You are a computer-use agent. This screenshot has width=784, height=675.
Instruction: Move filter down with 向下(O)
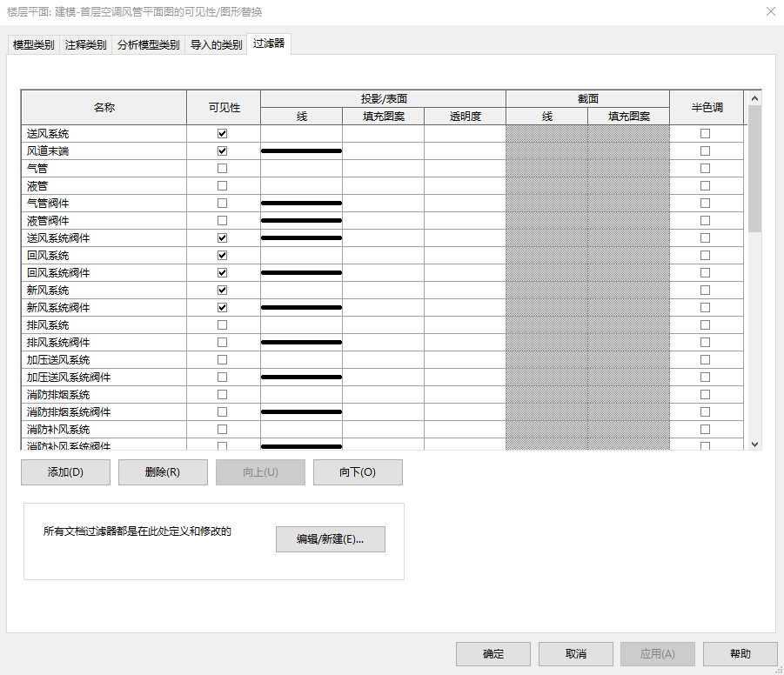click(x=358, y=472)
